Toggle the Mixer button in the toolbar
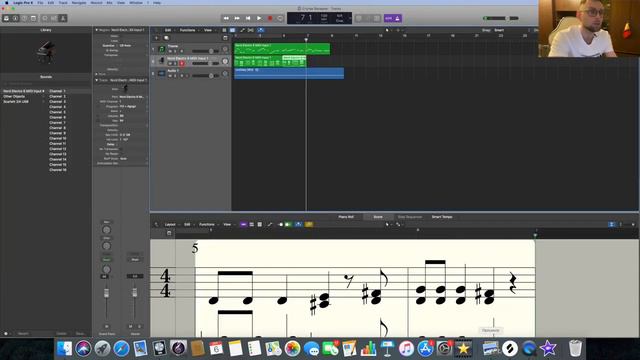 (x=54, y=18)
